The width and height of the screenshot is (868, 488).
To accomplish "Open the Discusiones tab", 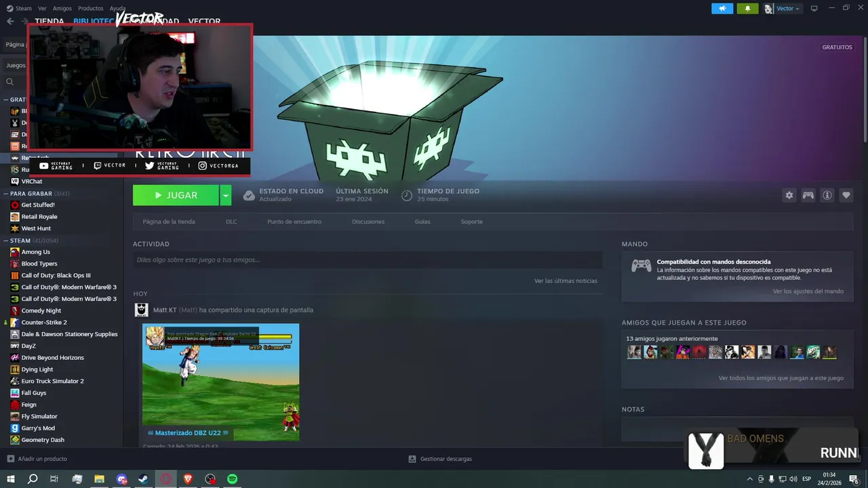I will 368,222.
